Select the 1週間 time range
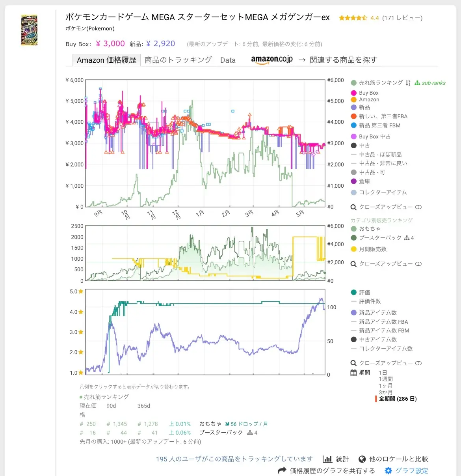The width and height of the screenshot is (461, 476). [x=386, y=379]
